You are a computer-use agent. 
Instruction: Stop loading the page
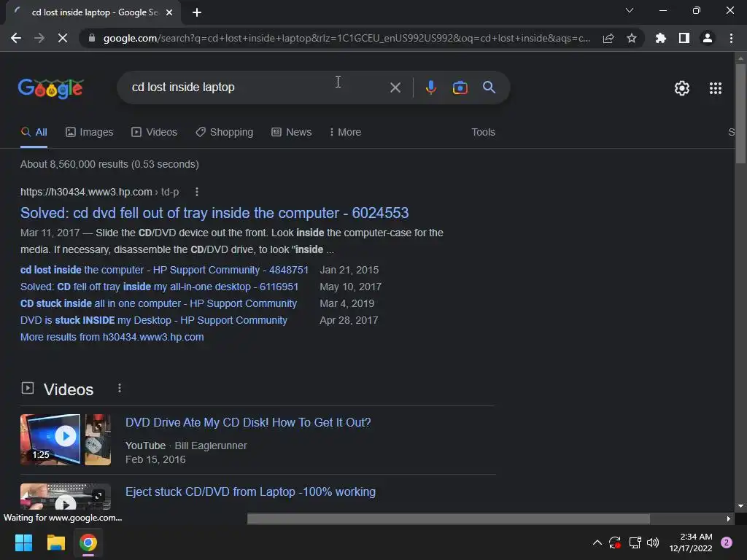pyautogui.click(x=63, y=38)
